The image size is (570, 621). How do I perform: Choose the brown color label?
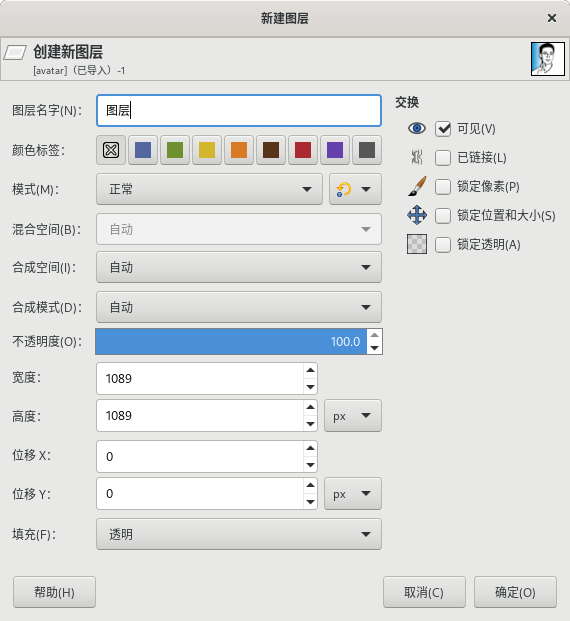click(271, 150)
